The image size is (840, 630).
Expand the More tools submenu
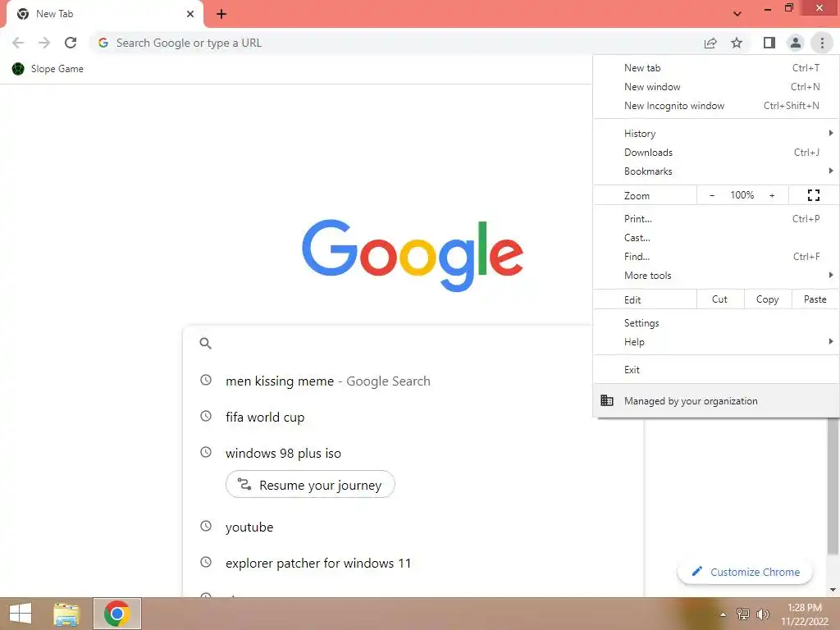point(715,276)
